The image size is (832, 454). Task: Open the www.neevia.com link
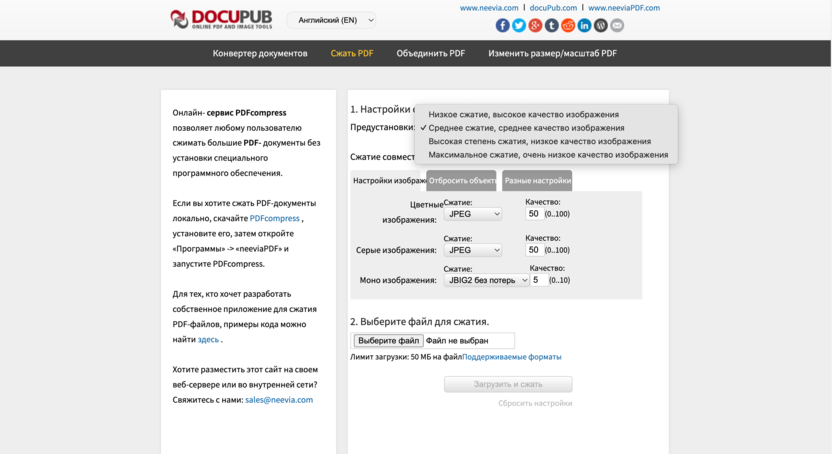[x=489, y=8]
